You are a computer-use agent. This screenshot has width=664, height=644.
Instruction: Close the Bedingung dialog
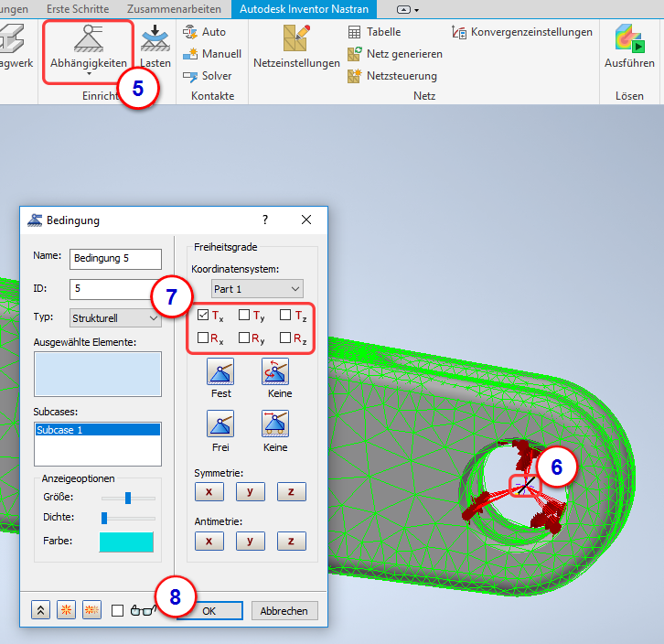coord(306,220)
